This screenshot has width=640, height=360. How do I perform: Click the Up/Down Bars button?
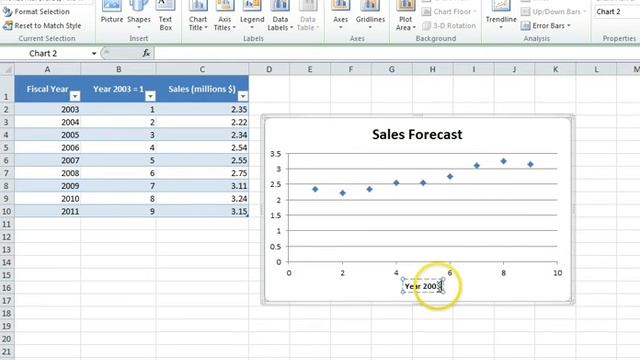coord(553,11)
